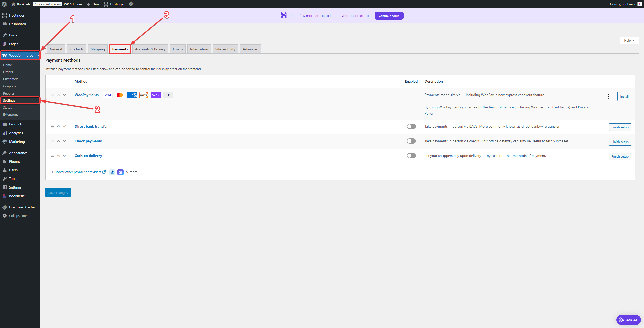Switch to Site visibility tab
Image resolution: width=644 pixels, height=328 pixels.
(x=225, y=49)
